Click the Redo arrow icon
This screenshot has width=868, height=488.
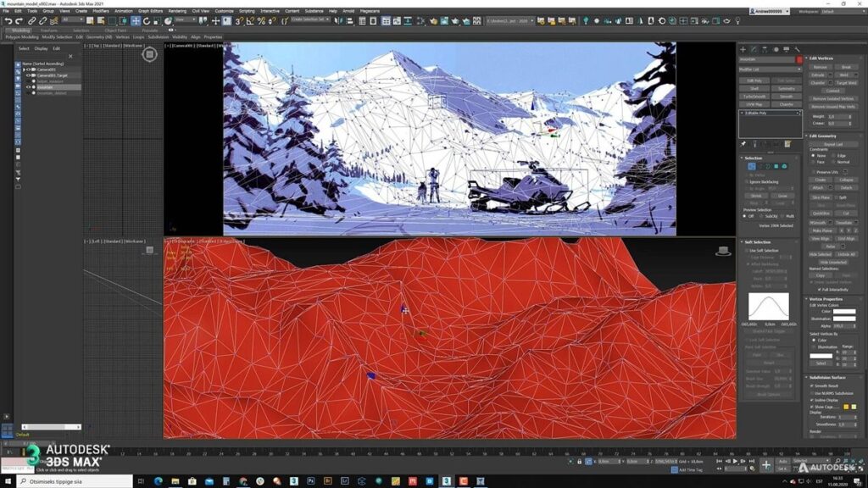pyautogui.click(x=19, y=21)
